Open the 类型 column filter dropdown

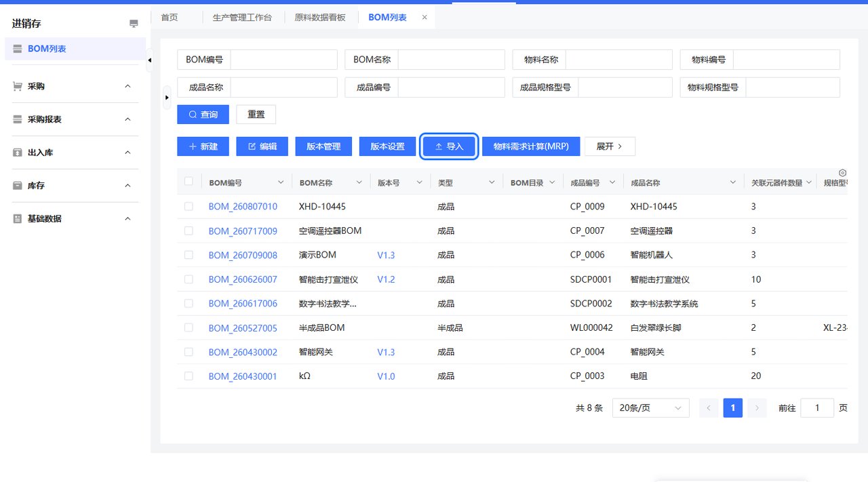(492, 182)
